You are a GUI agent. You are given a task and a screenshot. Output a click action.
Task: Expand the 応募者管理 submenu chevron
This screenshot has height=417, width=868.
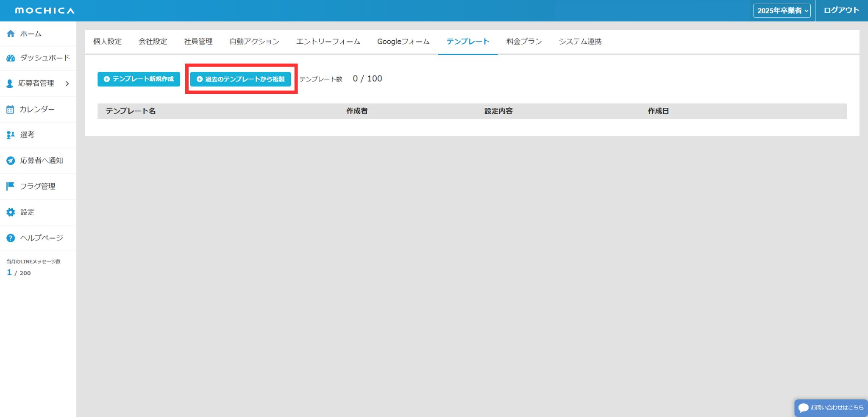point(67,84)
